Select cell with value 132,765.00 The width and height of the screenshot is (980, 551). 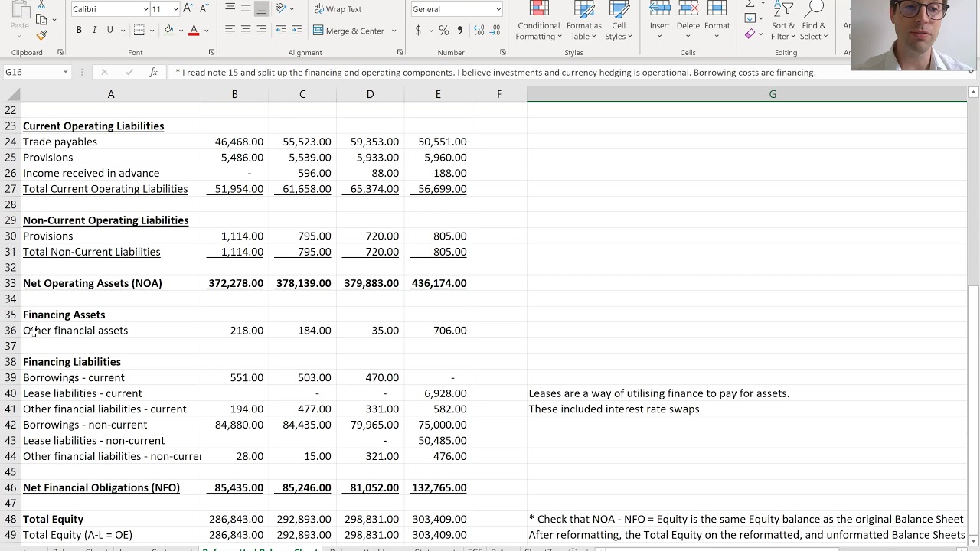(x=438, y=487)
